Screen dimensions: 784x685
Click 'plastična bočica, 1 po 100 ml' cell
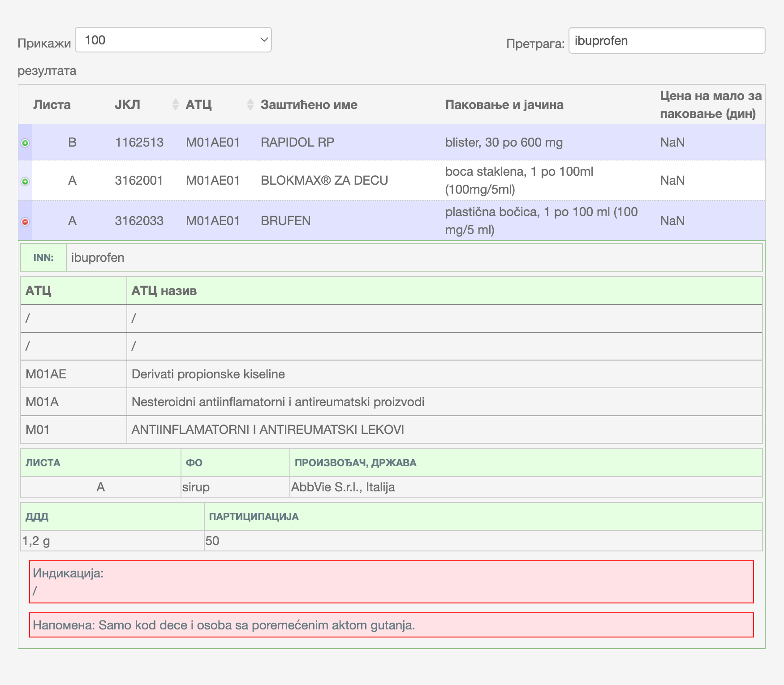coord(541,221)
